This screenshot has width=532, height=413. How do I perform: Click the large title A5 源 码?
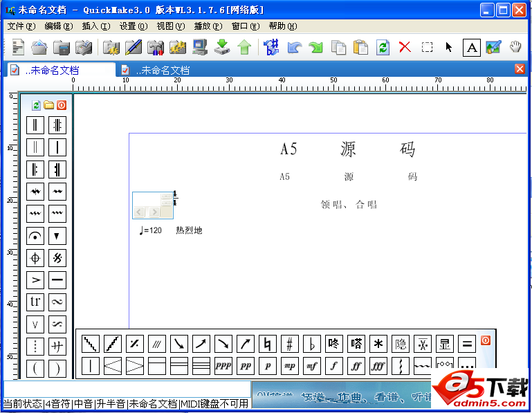point(348,149)
